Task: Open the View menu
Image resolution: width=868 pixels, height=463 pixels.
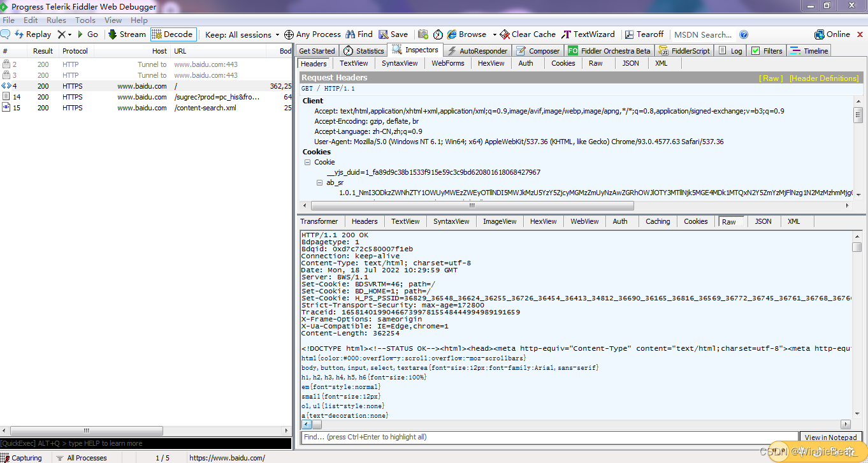Action: (x=113, y=20)
